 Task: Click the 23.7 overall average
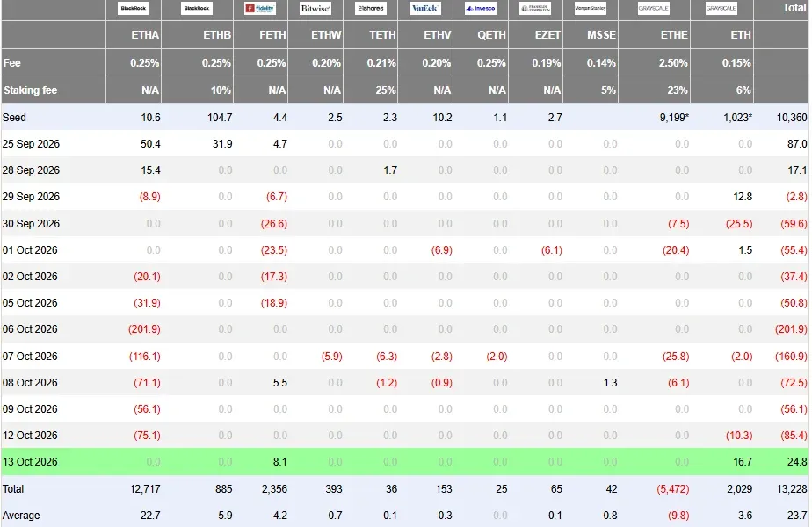click(797, 516)
